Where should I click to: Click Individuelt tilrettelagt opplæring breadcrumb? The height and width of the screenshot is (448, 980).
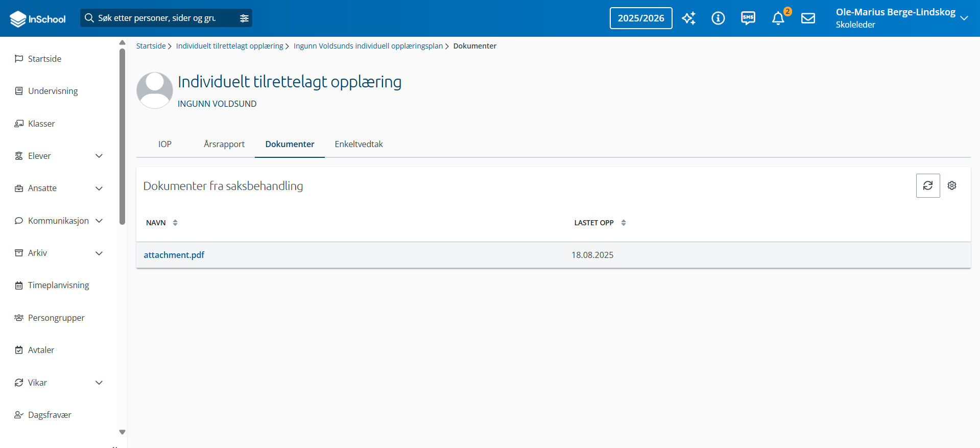point(230,46)
